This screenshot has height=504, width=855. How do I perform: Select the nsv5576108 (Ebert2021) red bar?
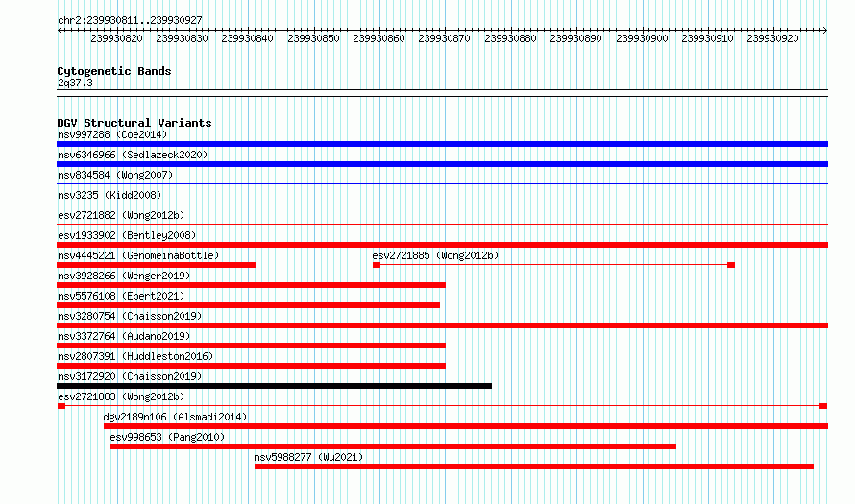tap(248, 305)
